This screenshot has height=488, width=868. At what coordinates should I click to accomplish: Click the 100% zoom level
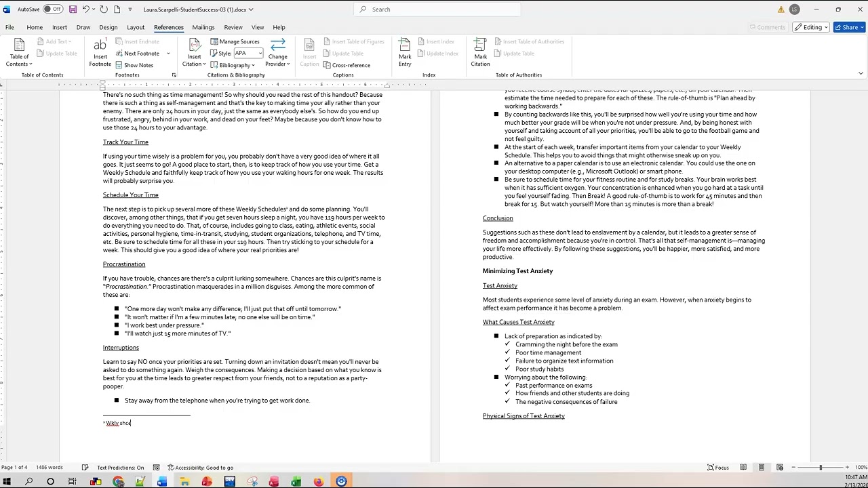pyautogui.click(x=861, y=468)
